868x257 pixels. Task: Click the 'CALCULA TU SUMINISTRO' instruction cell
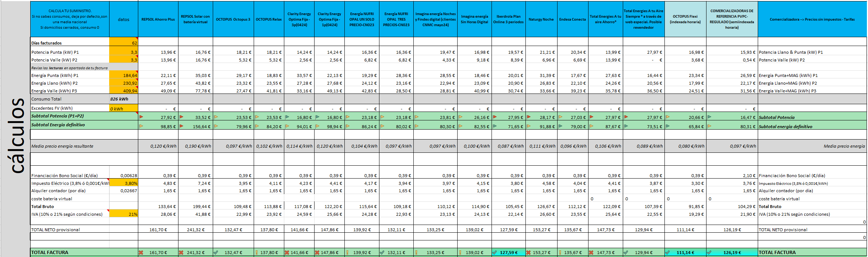click(70, 19)
